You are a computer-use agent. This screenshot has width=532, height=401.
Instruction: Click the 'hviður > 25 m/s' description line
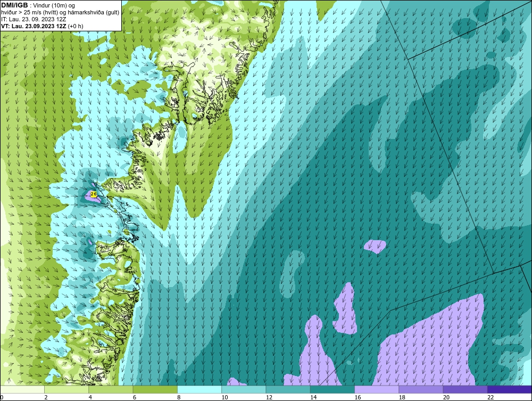click(61, 12)
